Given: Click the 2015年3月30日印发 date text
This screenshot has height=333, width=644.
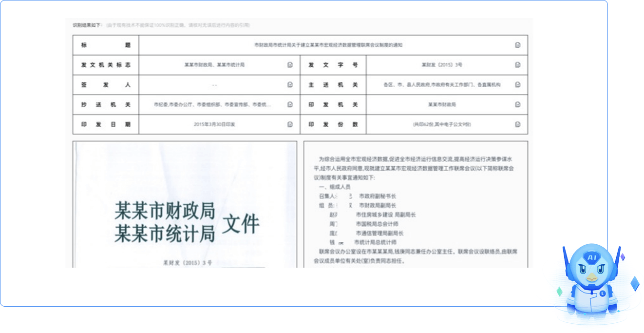Looking at the screenshot, I should point(214,124).
